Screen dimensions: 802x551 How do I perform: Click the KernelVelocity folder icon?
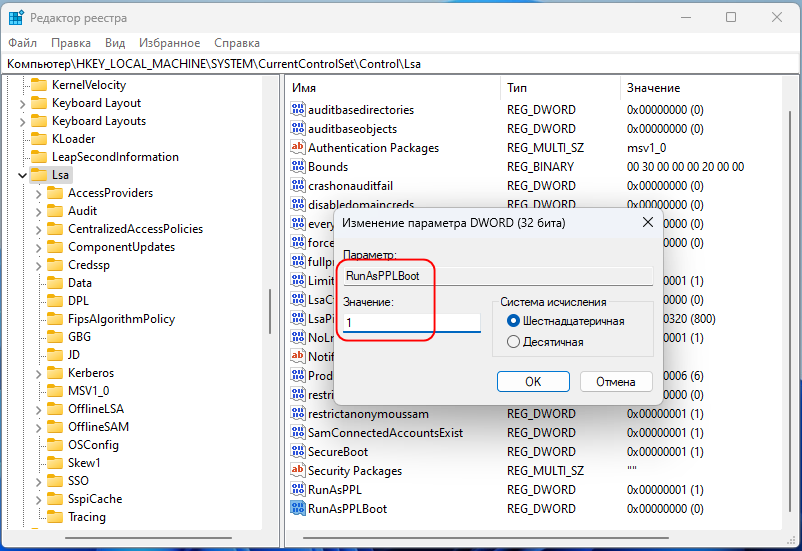click(x=39, y=84)
